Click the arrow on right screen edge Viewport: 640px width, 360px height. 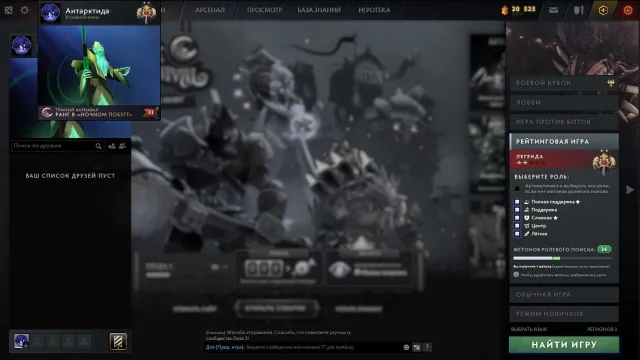coord(630,189)
